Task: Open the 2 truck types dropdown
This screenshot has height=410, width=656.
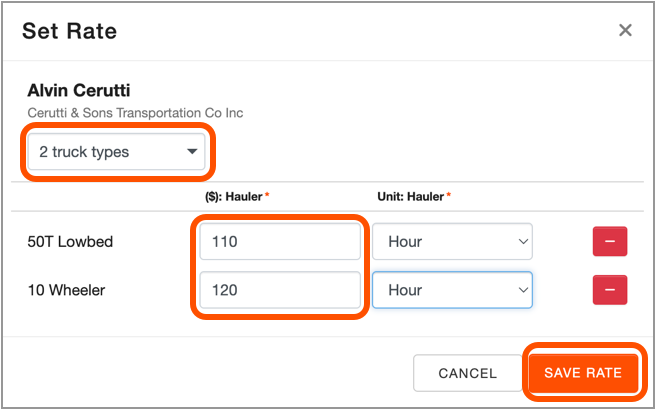Action: 116,152
